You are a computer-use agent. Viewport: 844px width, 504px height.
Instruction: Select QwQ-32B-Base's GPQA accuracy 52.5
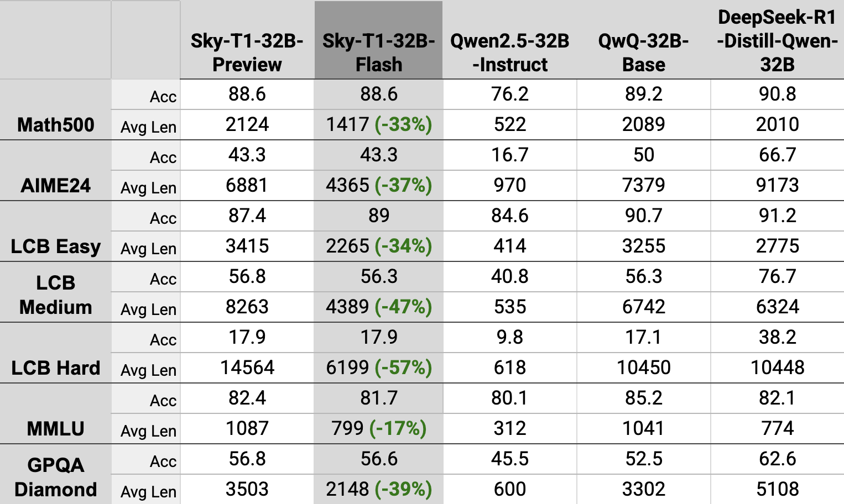pos(643,459)
